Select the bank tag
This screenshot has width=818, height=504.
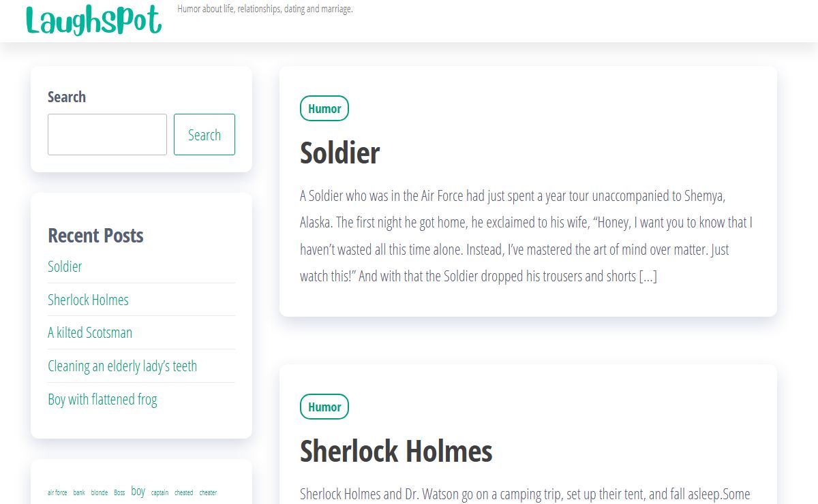coord(79,492)
